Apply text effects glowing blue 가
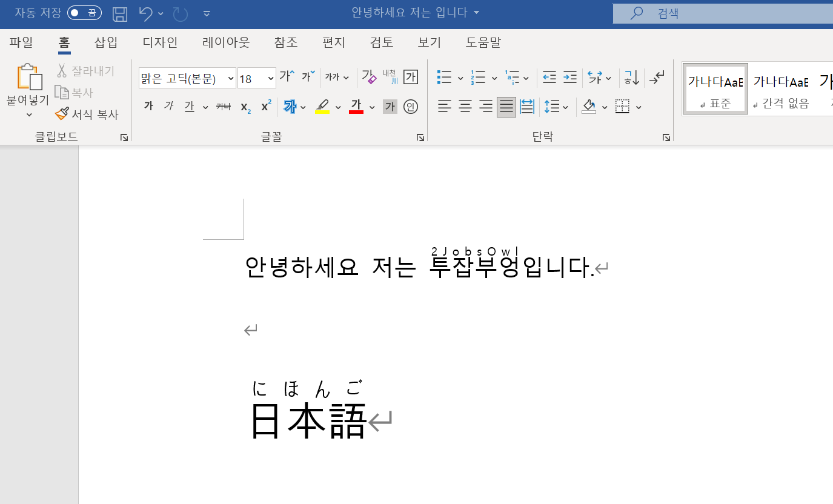 (x=290, y=107)
